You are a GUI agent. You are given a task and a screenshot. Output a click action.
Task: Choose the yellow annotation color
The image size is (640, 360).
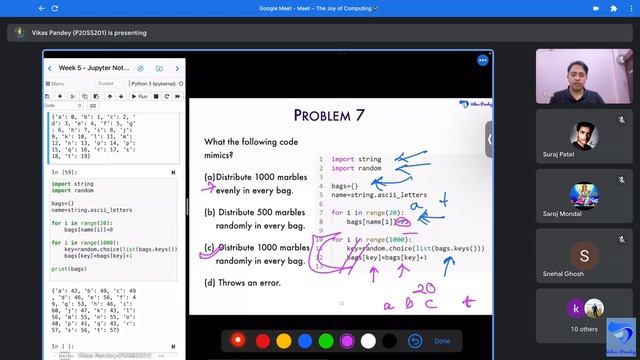(x=284, y=341)
